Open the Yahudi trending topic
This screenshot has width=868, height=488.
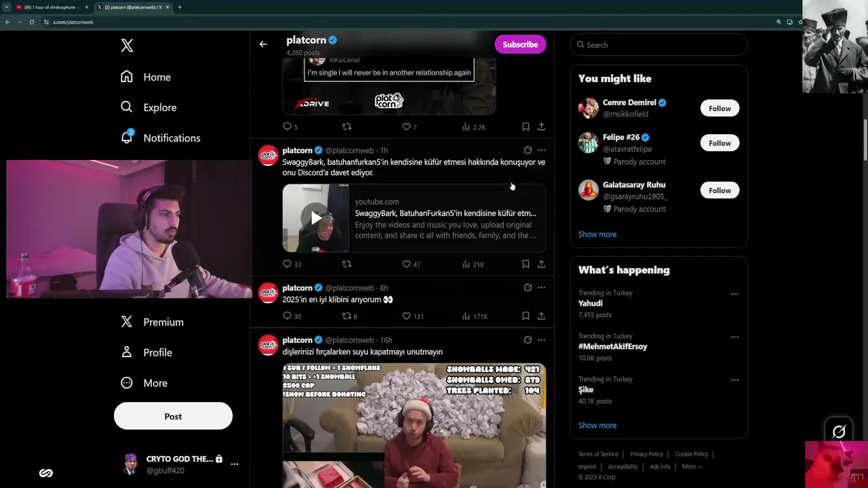pos(591,304)
